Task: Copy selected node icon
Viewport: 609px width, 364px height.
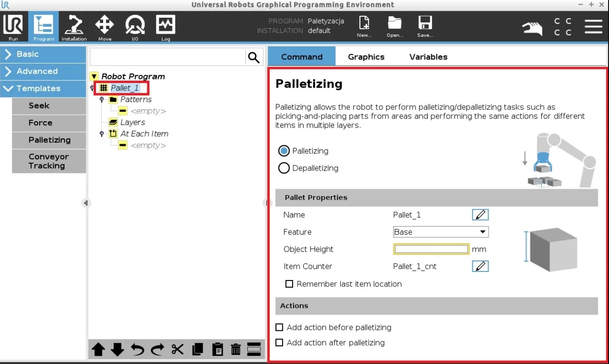Action: click(x=197, y=349)
